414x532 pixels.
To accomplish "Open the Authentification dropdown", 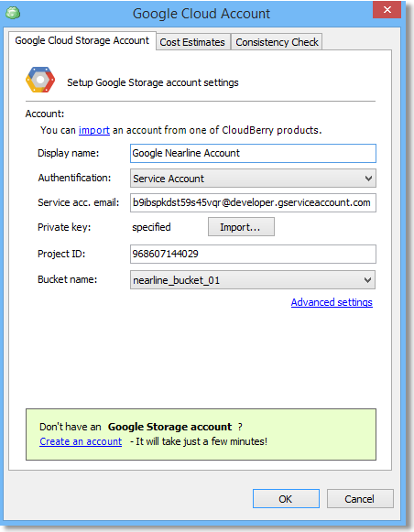I will pos(253,179).
